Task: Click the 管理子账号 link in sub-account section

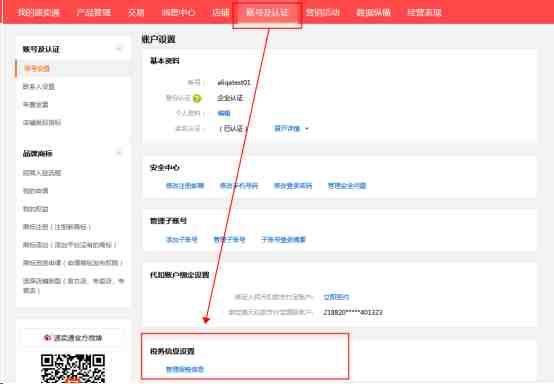Action: (229, 240)
